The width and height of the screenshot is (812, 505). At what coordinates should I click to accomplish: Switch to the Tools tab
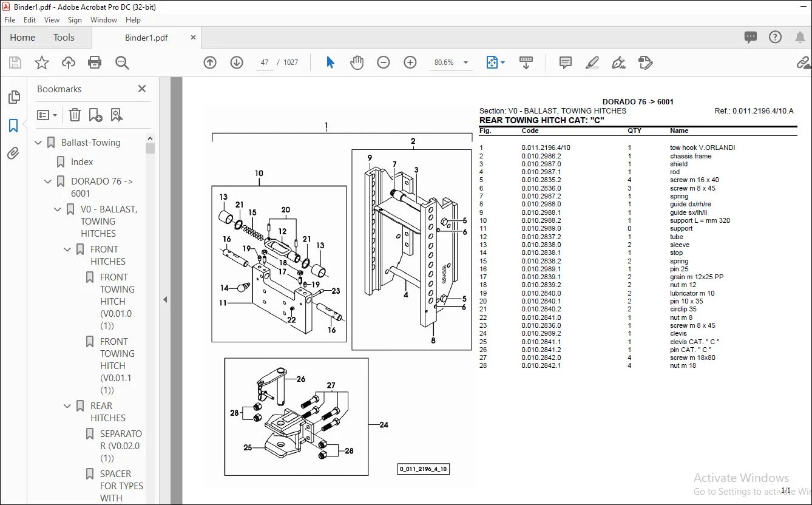(x=64, y=38)
